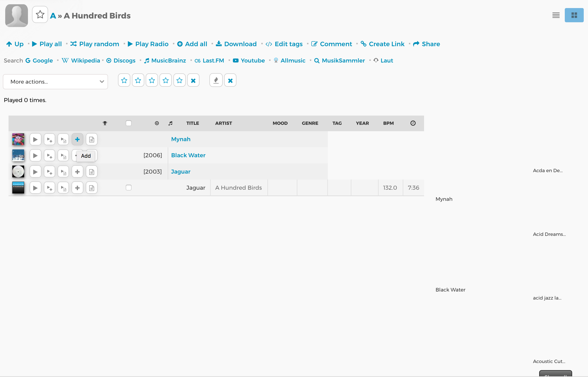Open the More actions dropdown

[x=55, y=82]
